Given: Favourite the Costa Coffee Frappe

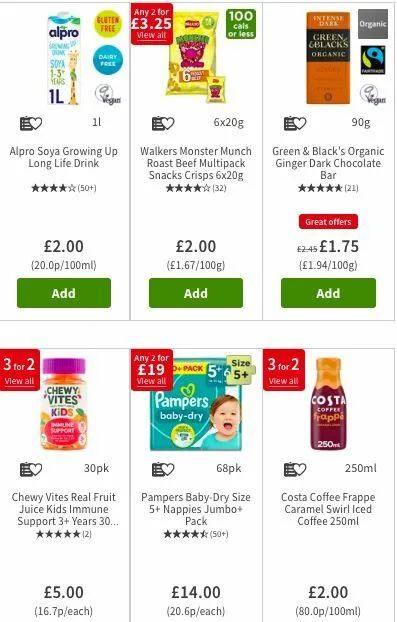Looking at the screenshot, I should click(295, 469).
